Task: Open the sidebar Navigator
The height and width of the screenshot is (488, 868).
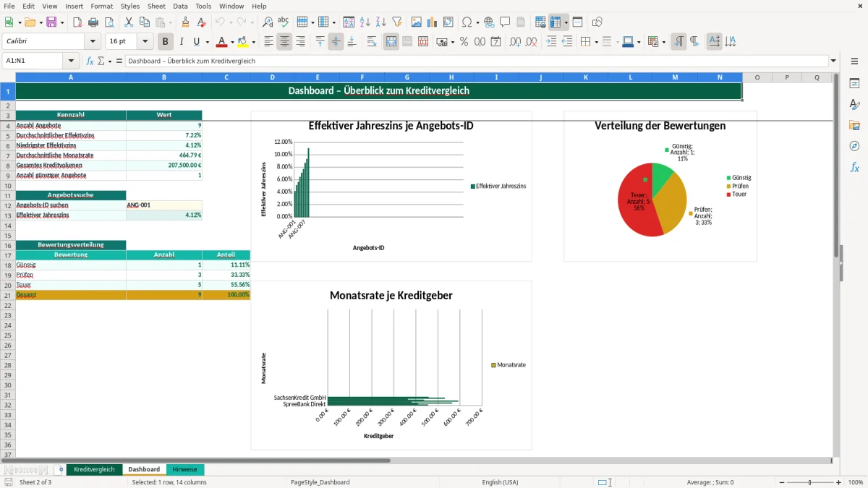Action: (x=854, y=146)
